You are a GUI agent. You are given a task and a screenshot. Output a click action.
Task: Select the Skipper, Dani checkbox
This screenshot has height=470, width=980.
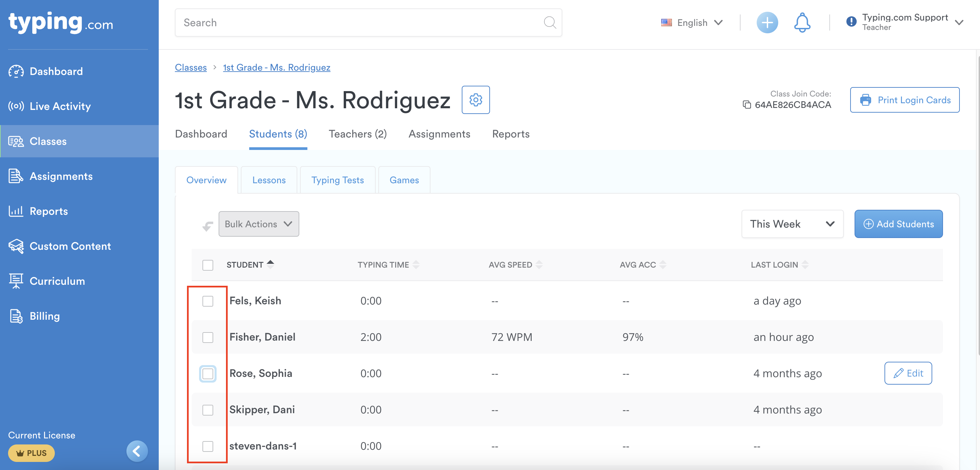pyautogui.click(x=208, y=410)
